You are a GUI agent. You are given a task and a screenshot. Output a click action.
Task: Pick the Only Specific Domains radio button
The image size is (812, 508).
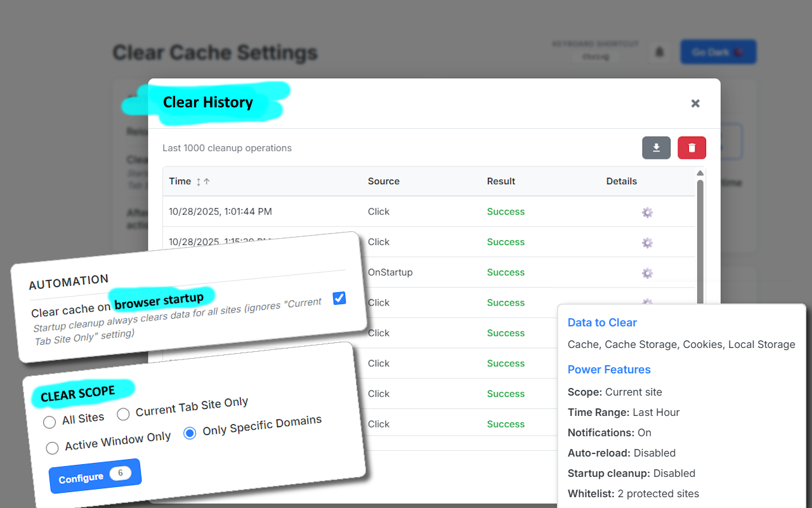click(190, 433)
